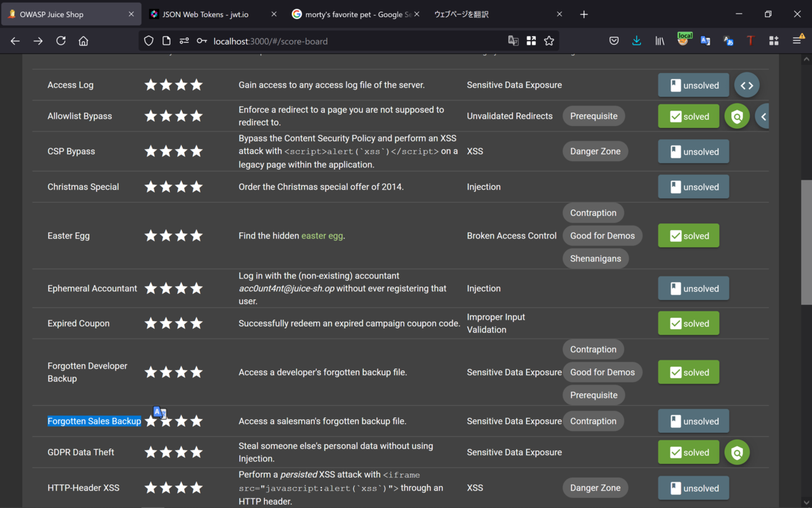Open the tracking protection shield icon
Viewport: 812px width, 508px height.
click(x=149, y=41)
